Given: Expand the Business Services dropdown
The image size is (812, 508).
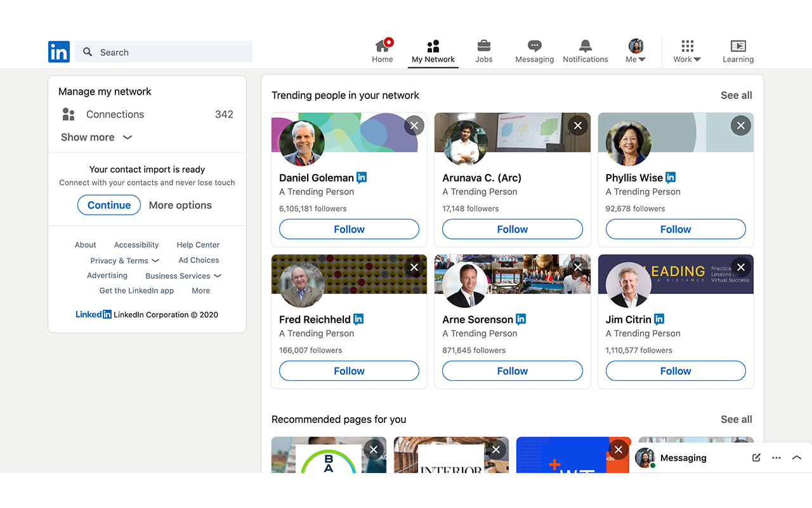Looking at the screenshot, I should pos(183,276).
